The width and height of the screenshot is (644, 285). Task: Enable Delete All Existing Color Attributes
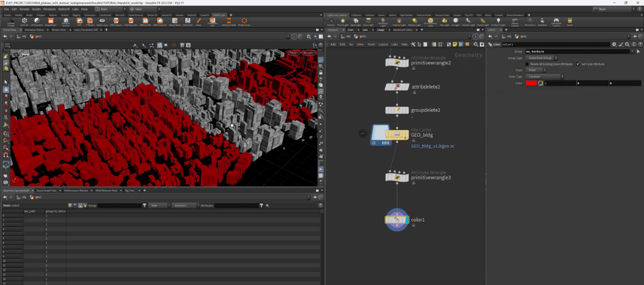pos(527,64)
